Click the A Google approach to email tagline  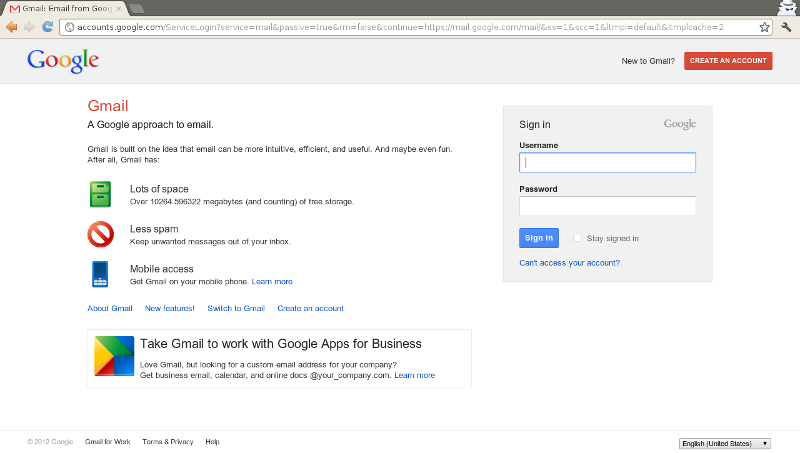[x=150, y=124]
